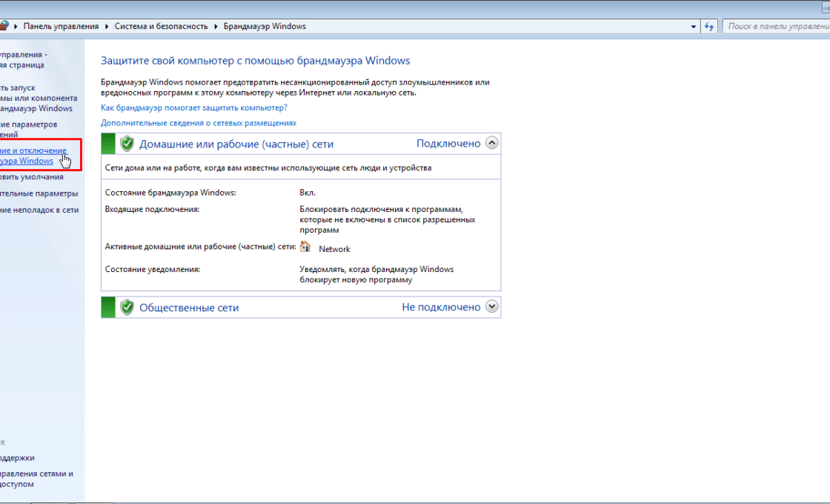Click 'Домашние или рабочие (частные) сети' heading
This screenshot has height=504, width=830.
[x=236, y=144]
